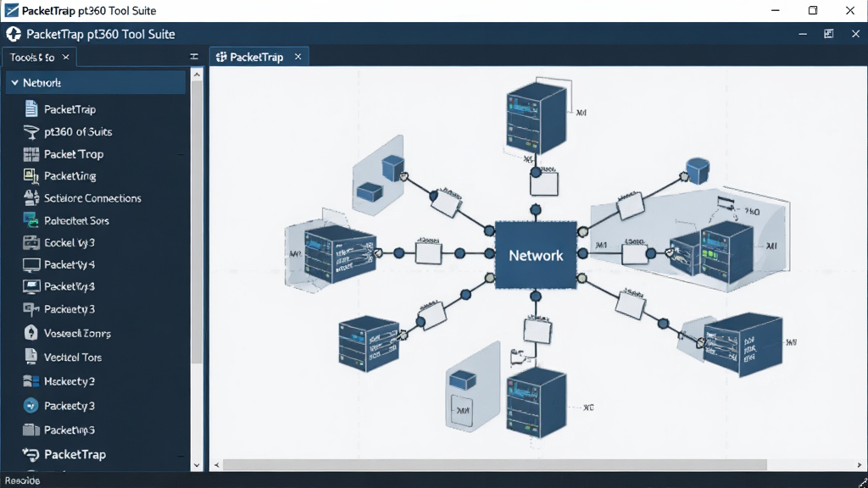868x488 pixels.
Task: Close the Tools panel tab
Action: coord(66,57)
